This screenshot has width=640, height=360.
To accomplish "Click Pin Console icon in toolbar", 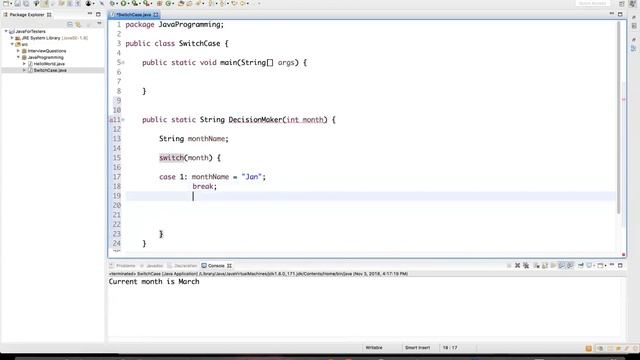I will click(x=580, y=265).
